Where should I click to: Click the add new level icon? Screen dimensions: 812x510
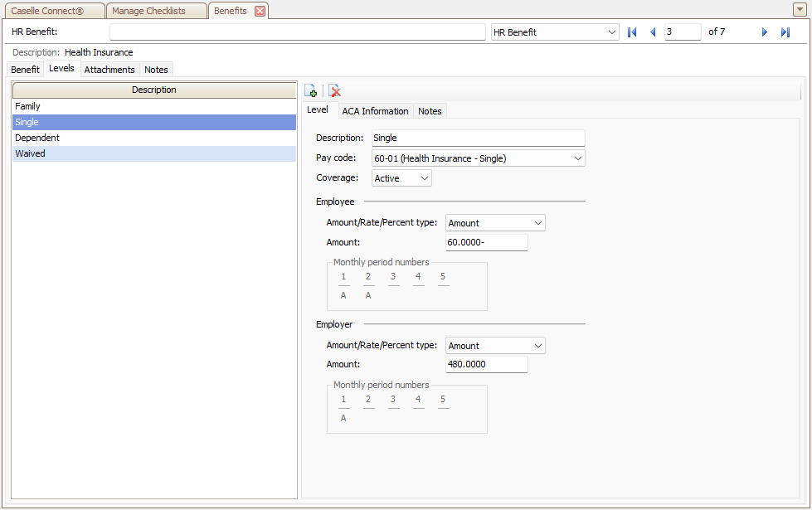[311, 91]
